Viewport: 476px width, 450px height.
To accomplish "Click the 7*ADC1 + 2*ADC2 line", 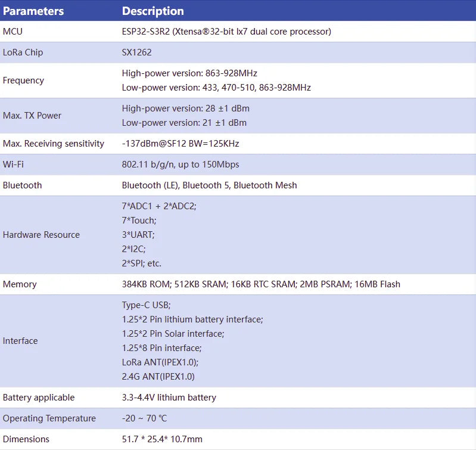I will [x=159, y=206].
